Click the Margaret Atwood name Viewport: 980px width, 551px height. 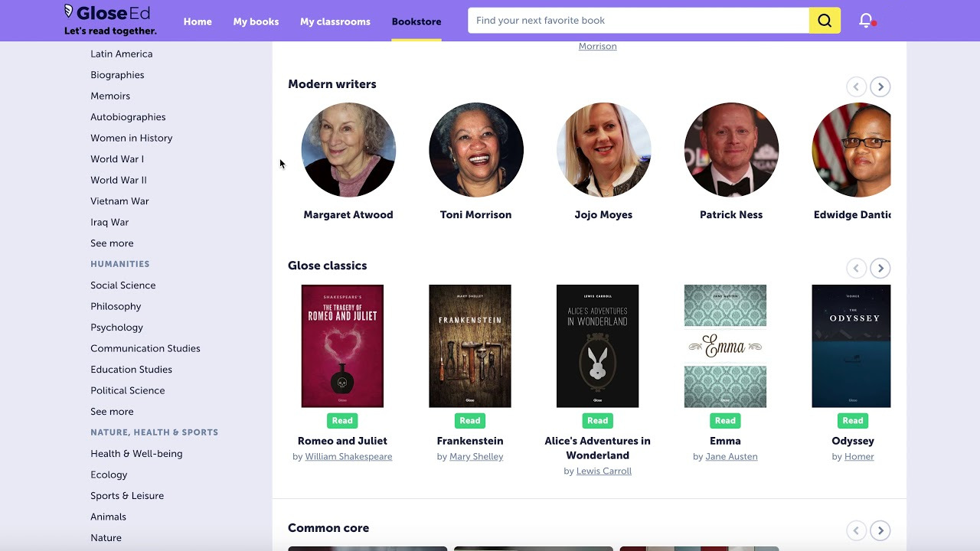pyautogui.click(x=348, y=215)
